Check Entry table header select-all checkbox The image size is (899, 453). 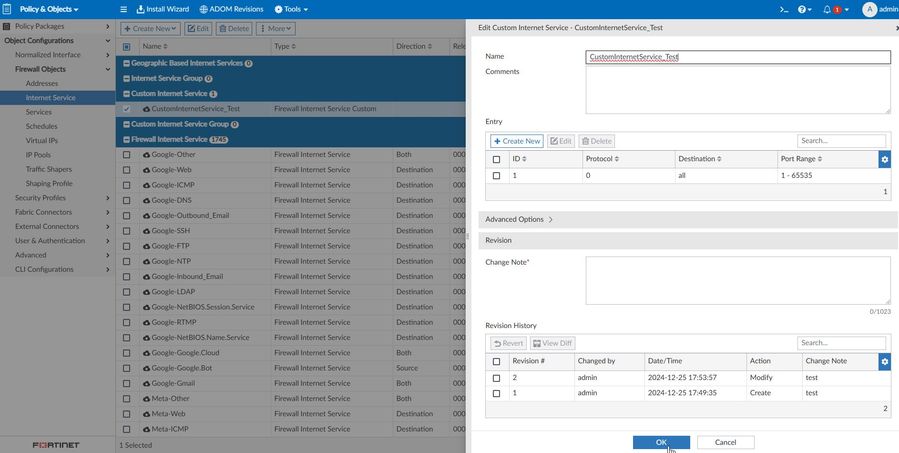(497, 159)
